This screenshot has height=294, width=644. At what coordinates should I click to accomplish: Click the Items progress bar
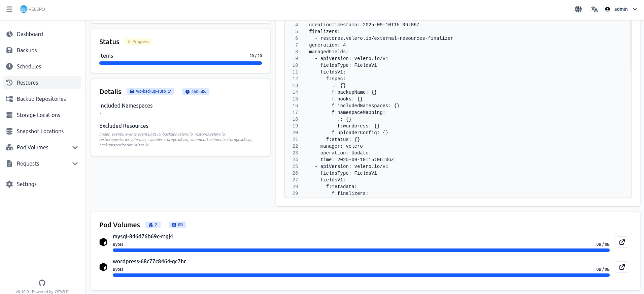[x=180, y=63]
